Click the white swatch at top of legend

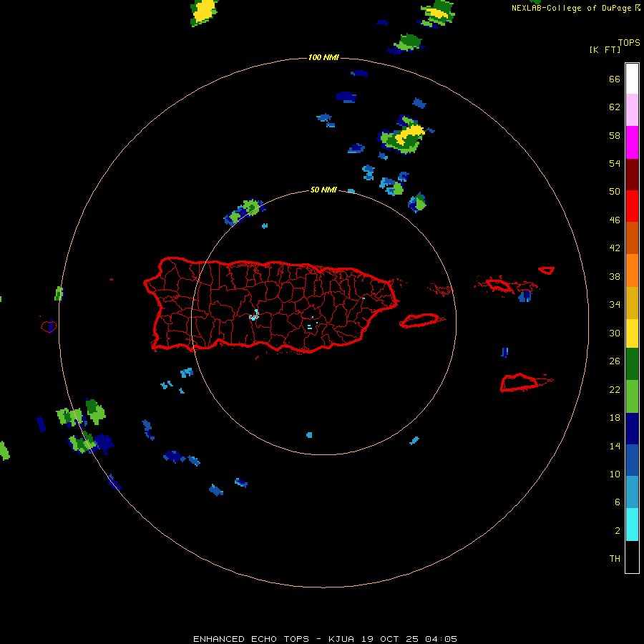click(632, 79)
